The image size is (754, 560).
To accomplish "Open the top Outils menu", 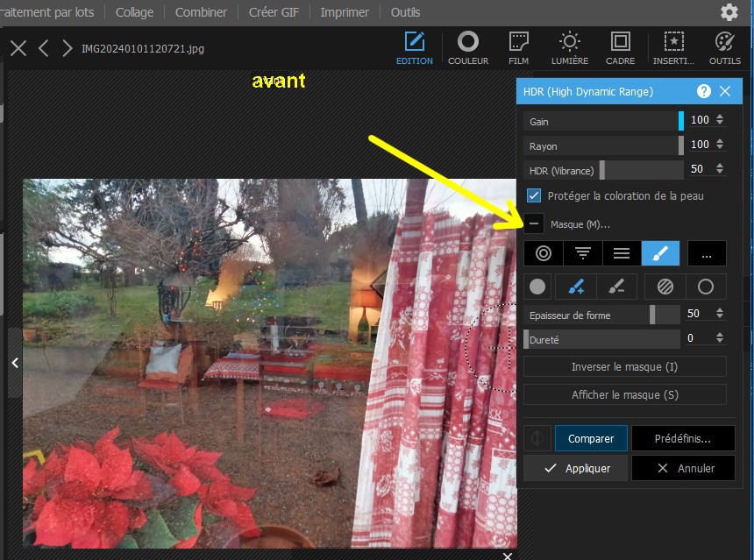I will 405,12.
